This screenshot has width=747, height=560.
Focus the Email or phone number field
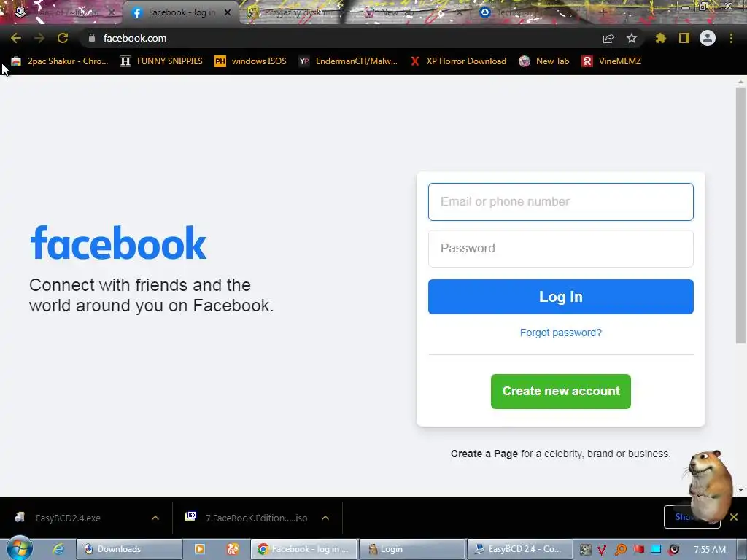561,202
